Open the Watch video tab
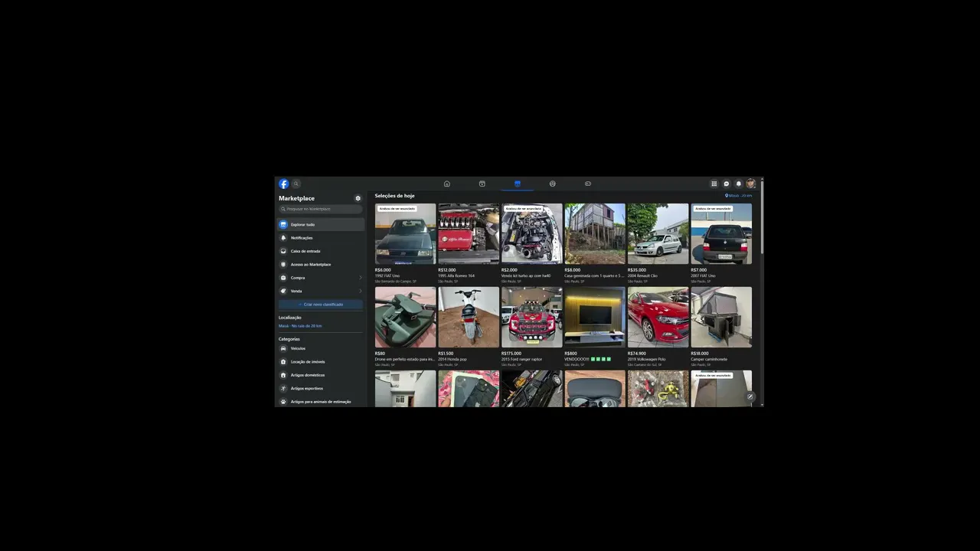The width and height of the screenshot is (980, 551). 482,184
